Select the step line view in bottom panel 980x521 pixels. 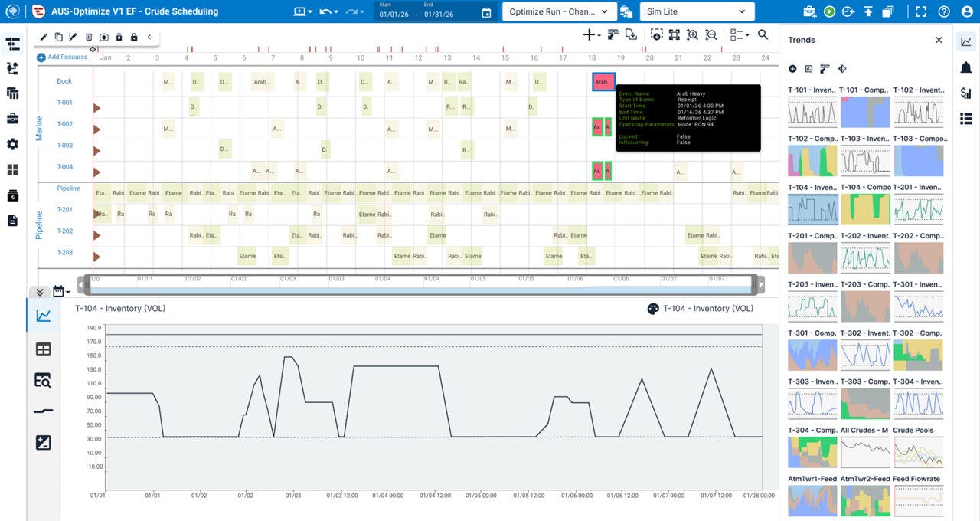point(44,411)
